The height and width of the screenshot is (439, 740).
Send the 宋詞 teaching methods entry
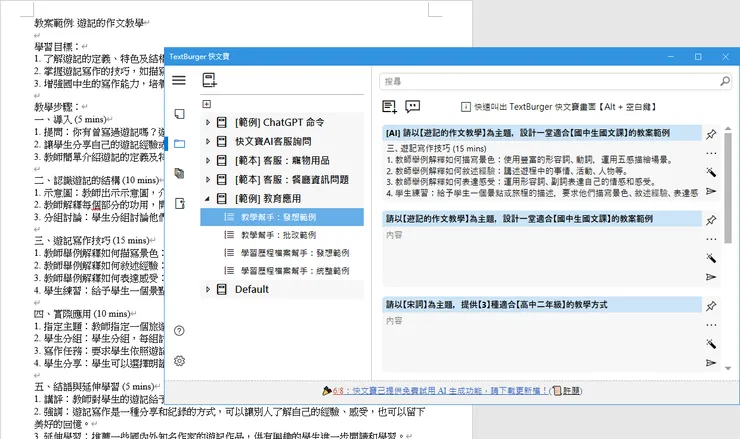click(x=711, y=363)
